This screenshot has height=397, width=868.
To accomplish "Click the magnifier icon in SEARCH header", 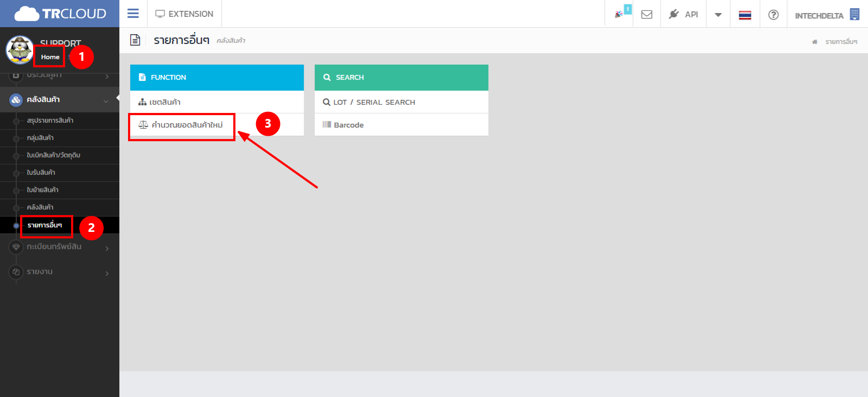I will [x=327, y=78].
